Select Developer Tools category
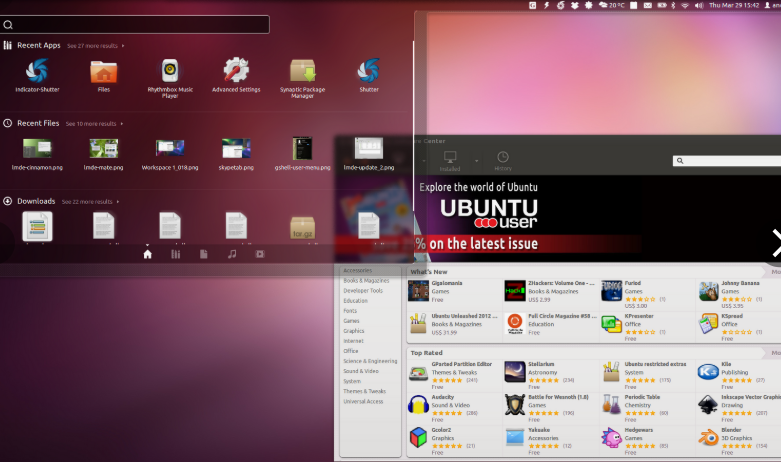 click(x=363, y=291)
